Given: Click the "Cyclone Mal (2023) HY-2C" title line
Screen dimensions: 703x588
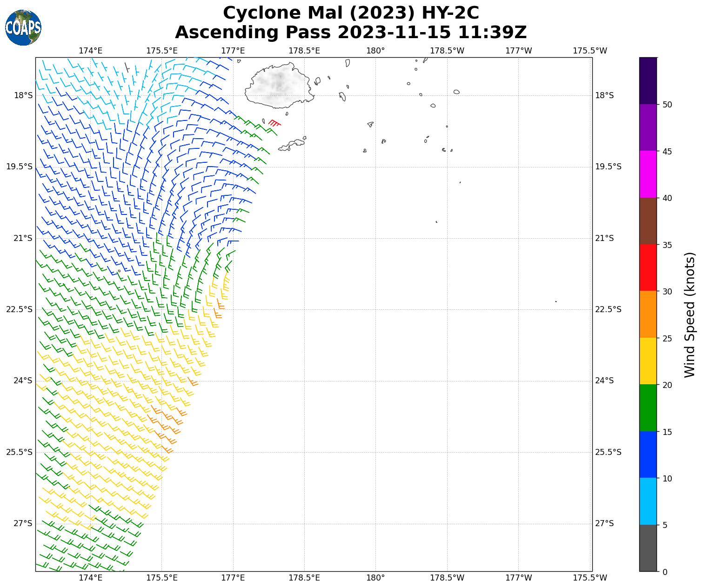Looking at the screenshot, I should click(x=351, y=13).
